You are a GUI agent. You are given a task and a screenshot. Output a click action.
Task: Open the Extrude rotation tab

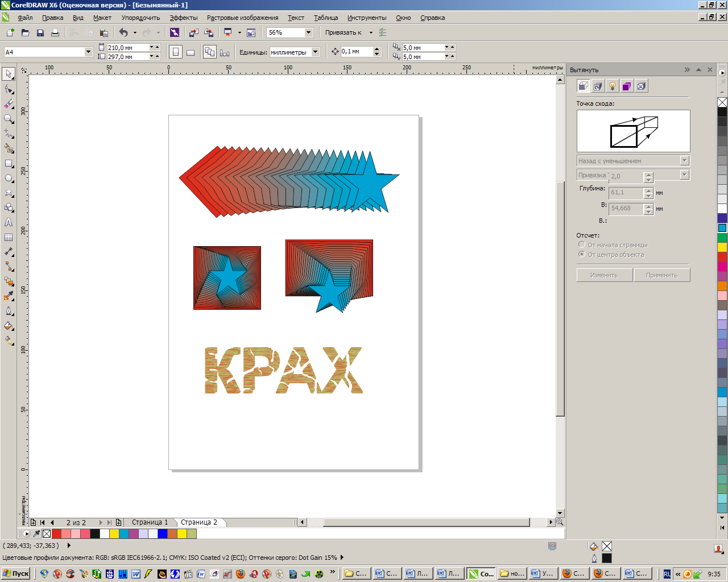597,86
